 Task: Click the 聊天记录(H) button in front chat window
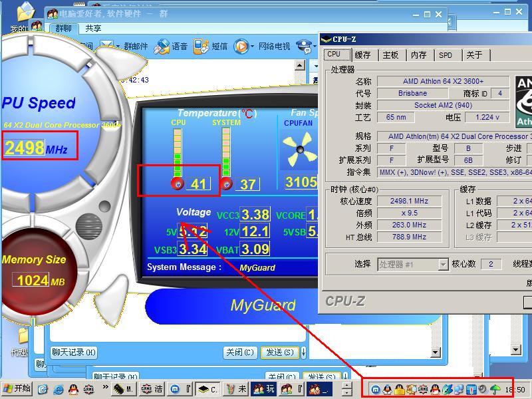point(74,352)
